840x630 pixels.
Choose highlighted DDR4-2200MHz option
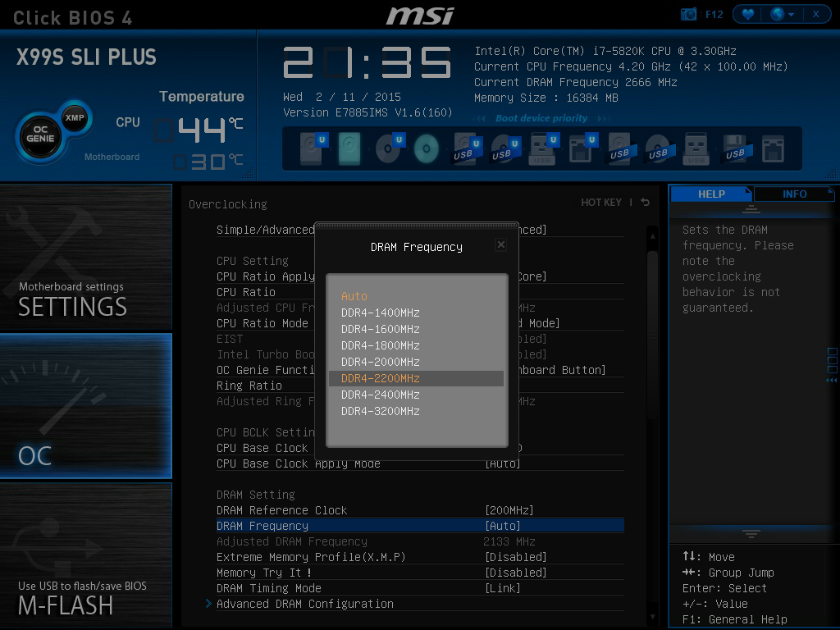(x=416, y=378)
